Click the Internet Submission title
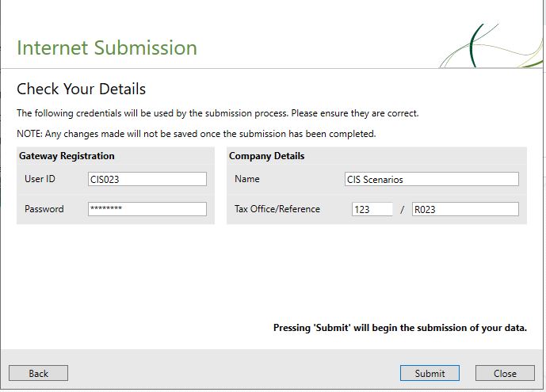 pos(107,48)
